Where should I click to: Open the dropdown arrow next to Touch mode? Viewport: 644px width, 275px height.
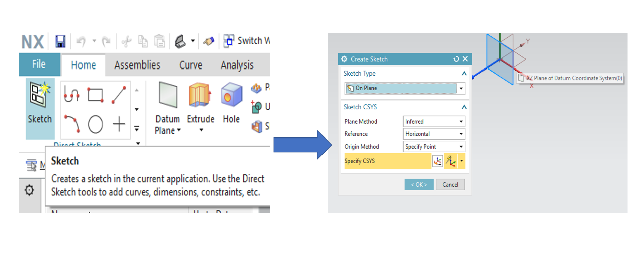(x=193, y=41)
